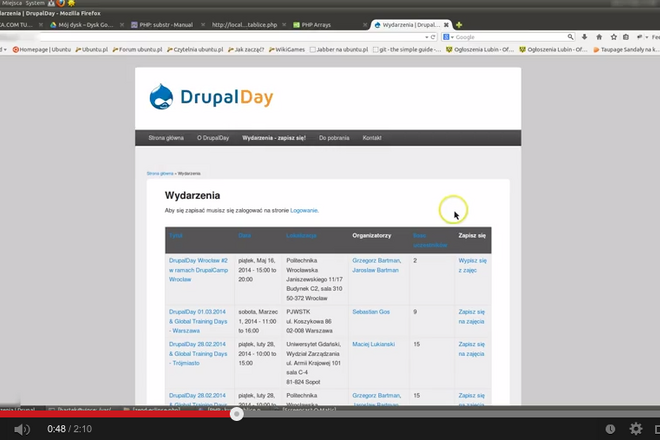Mute the video with speaker icon
The width and height of the screenshot is (660, 440).
coord(22,428)
